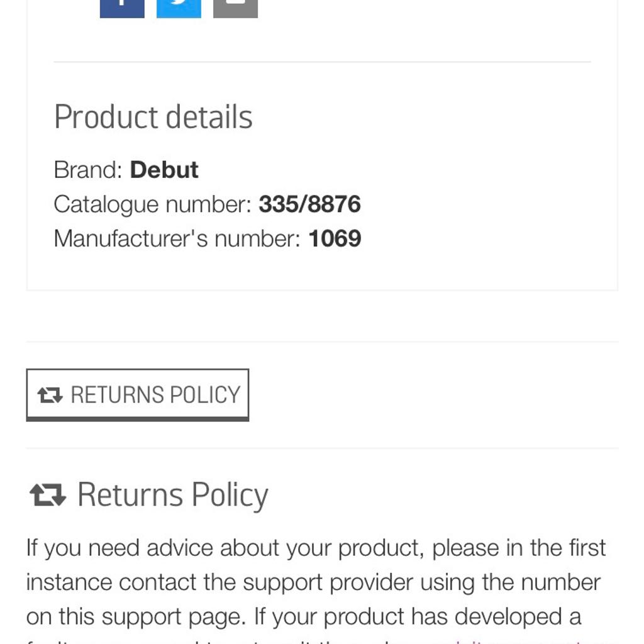This screenshot has height=644, width=644.
Task: Share the product on Facebook
Action: [122, 8]
